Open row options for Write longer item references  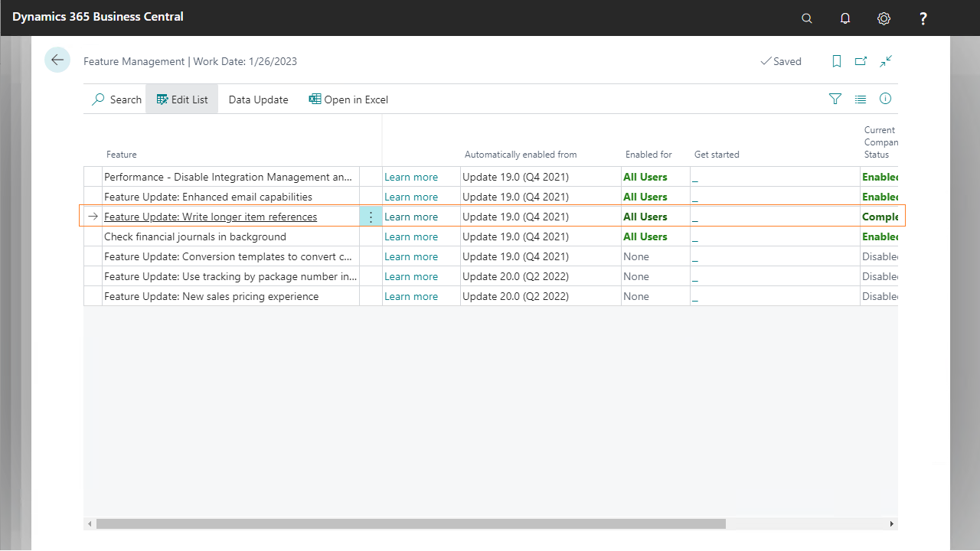click(x=371, y=217)
